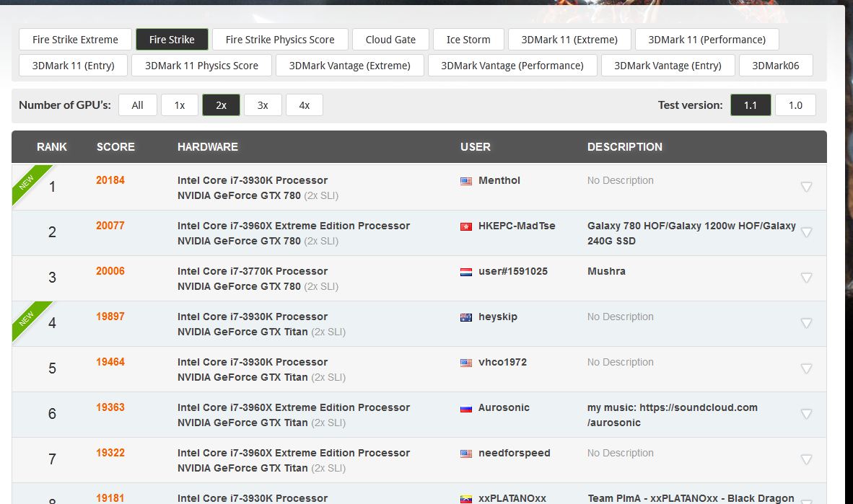
Task: Open score 19363 result
Action: tap(110, 407)
